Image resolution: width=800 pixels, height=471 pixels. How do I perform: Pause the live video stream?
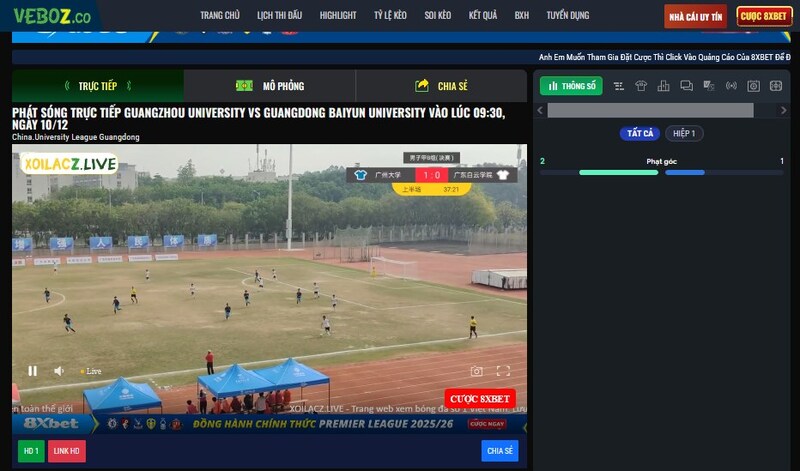point(32,371)
